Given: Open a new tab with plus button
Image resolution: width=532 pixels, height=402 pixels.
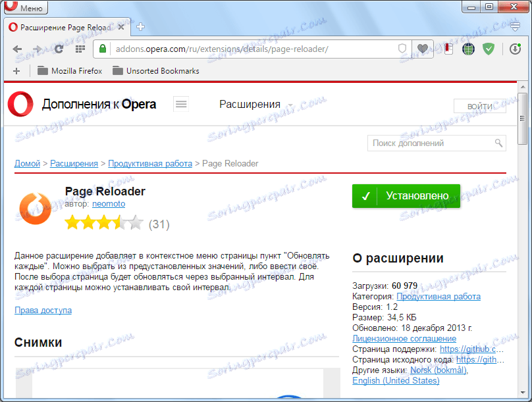Looking at the screenshot, I should 140,27.
